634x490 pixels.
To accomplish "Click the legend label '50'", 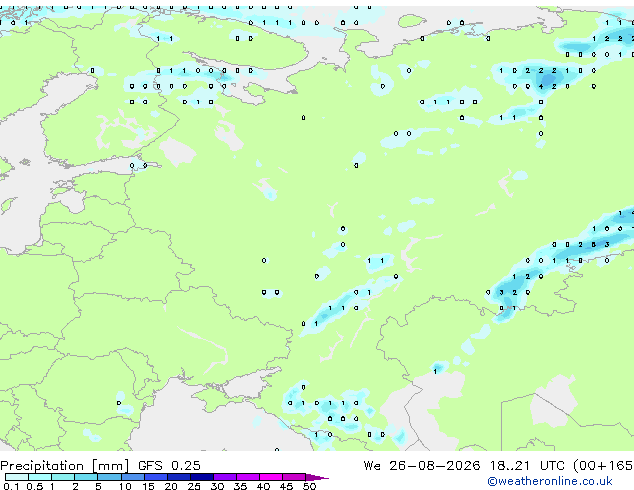I will point(310,486).
